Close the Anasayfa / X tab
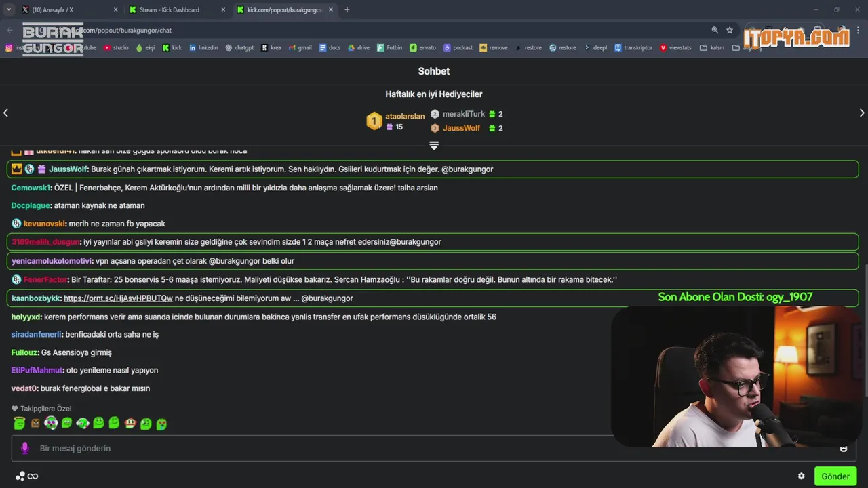 point(115,10)
